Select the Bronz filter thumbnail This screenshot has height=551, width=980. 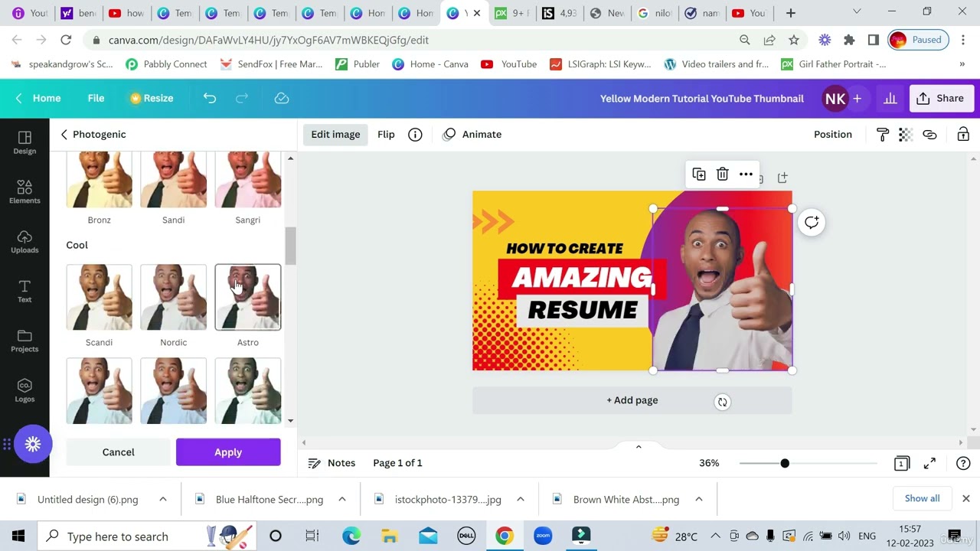tap(99, 179)
